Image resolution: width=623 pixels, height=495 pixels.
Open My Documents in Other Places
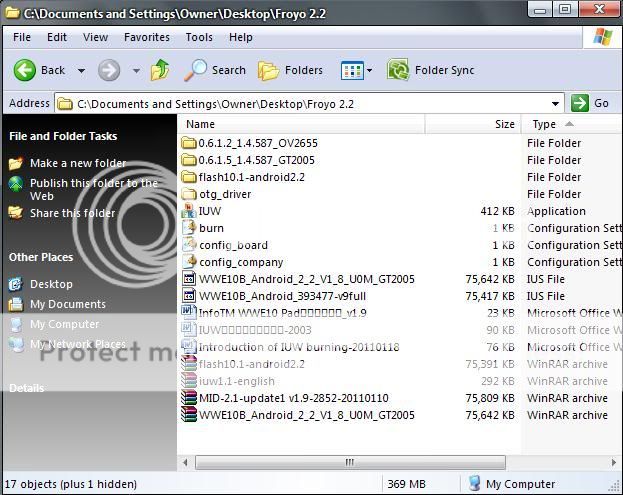[x=68, y=304]
